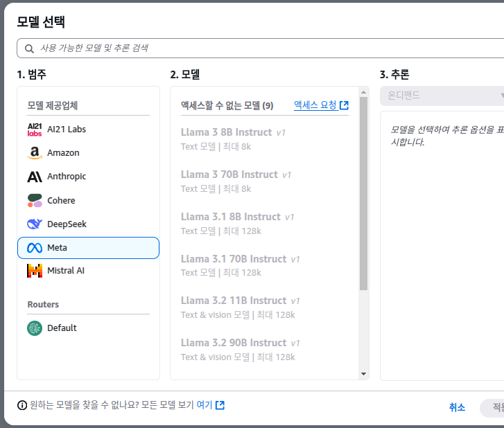
Task: Open the 온디맨드 inference dropdown
Action: pos(442,96)
